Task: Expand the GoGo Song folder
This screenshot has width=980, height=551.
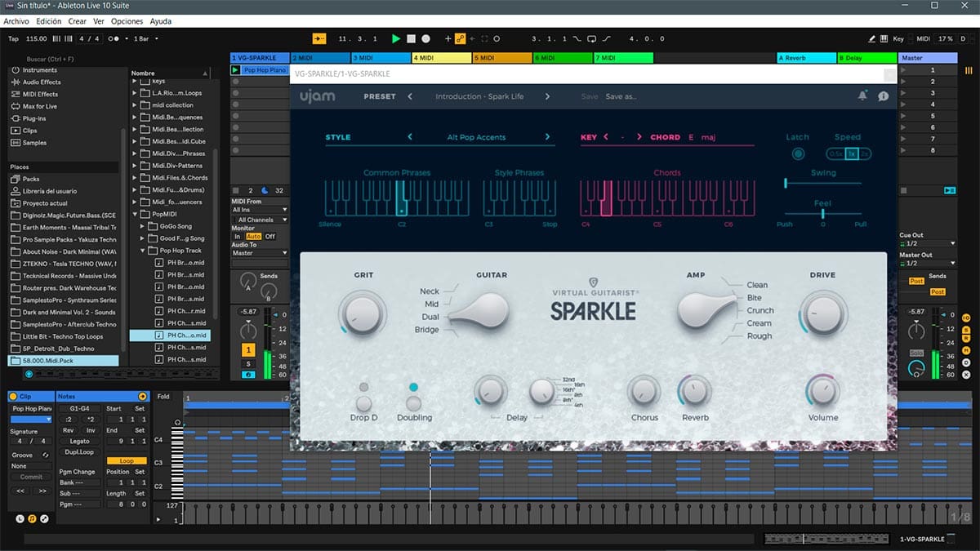Action: (143, 226)
